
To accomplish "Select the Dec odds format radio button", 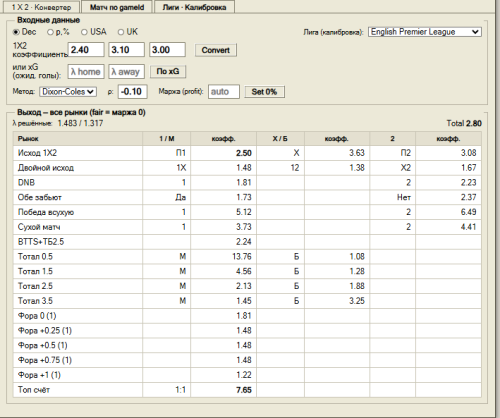I will tap(24, 32).
